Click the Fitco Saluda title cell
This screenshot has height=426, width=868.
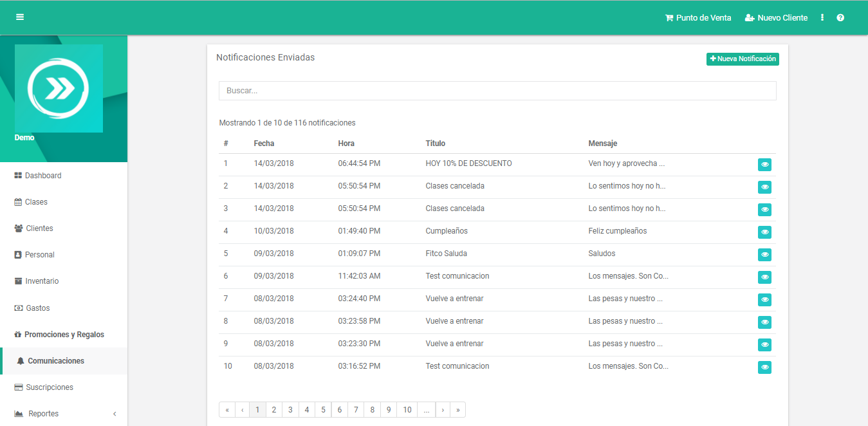point(447,254)
